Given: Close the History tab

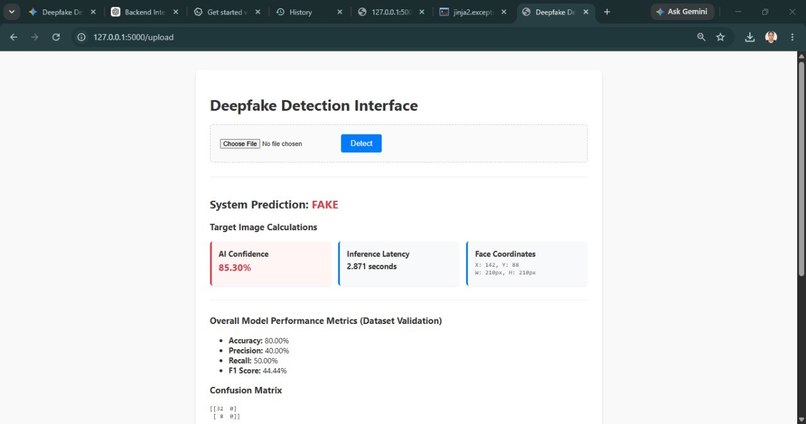Looking at the screenshot, I should click(340, 12).
